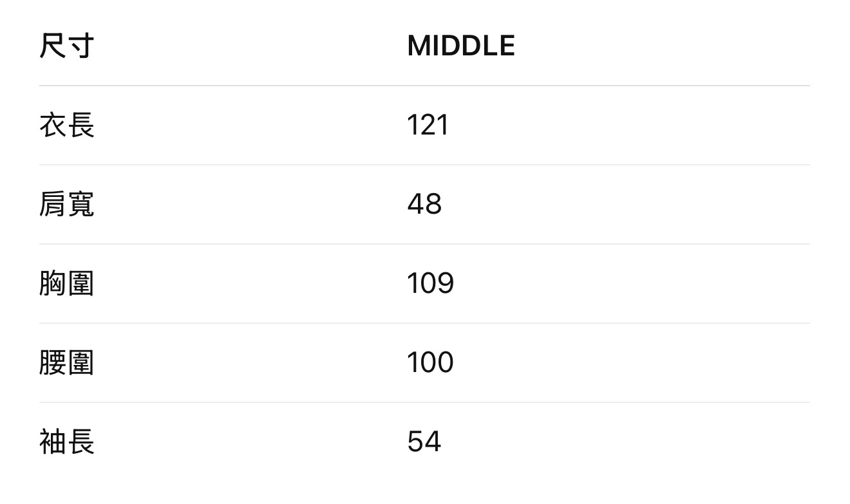Select the MIDDLE column header
Image resolution: width=850 pixels, height=504 pixels.
[460, 46]
